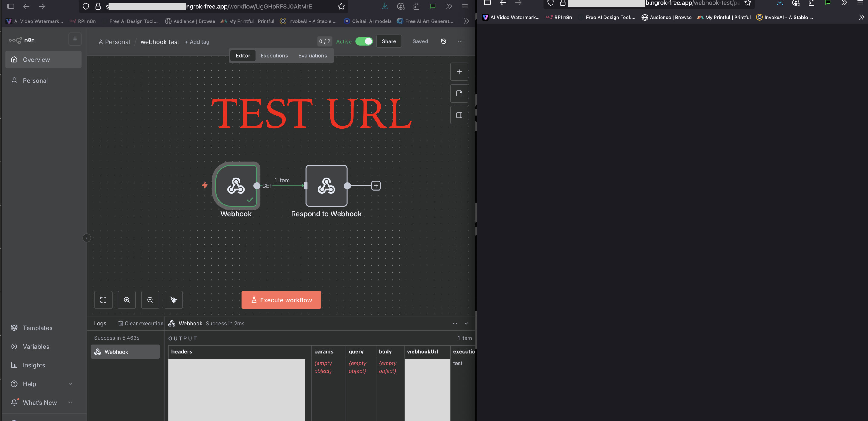The width and height of the screenshot is (868, 421).
Task: Open workflow history clock icon
Action: [443, 41]
